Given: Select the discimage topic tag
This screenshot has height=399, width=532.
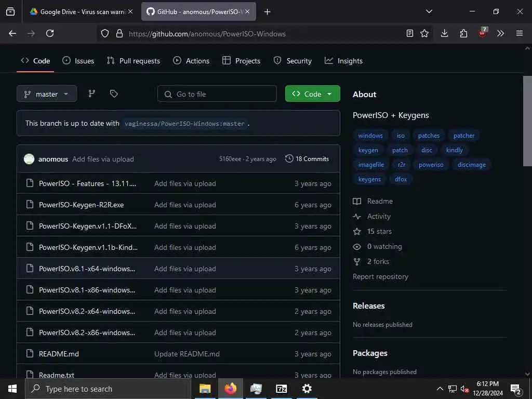Looking at the screenshot, I should point(472,165).
